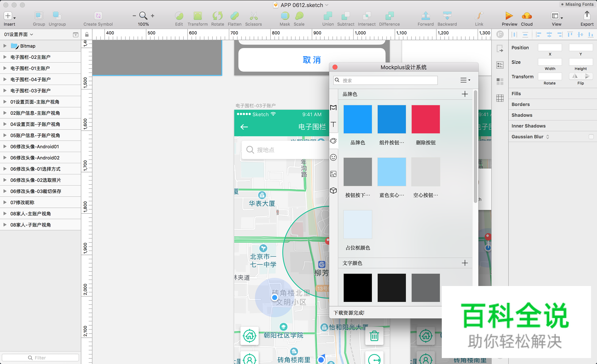Toggle the layer list collapse button
This screenshot has height=364, width=597.
pos(76,35)
